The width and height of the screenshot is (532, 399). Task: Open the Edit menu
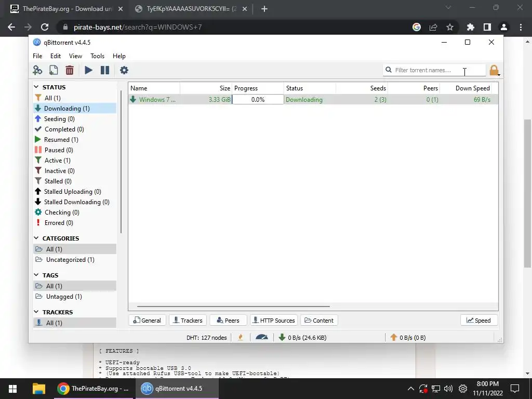click(x=56, y=56)
